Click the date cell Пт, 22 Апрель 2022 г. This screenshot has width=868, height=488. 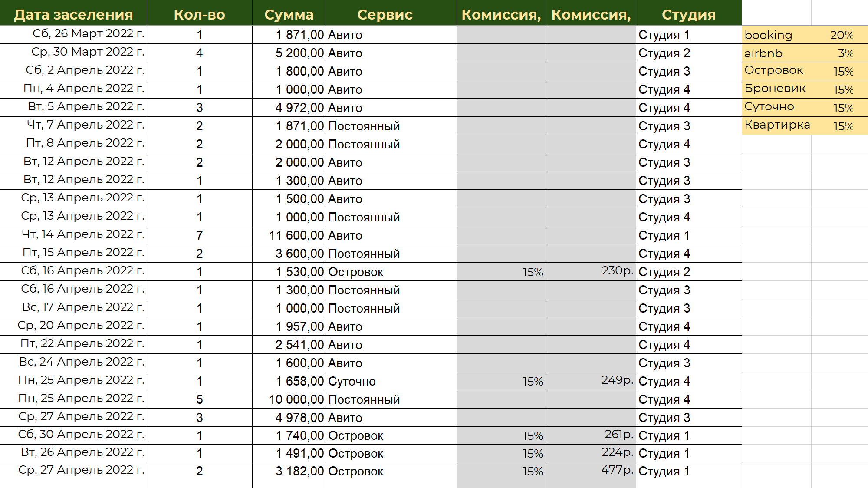point(73,345)
